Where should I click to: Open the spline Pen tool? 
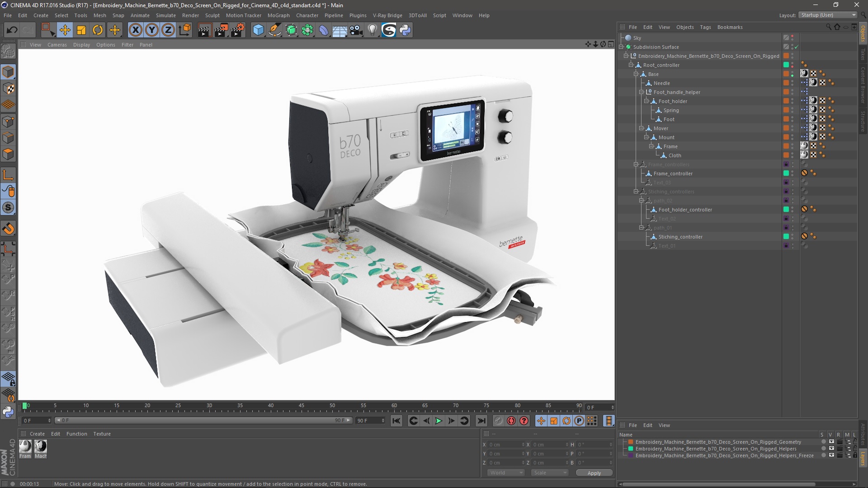point(275,30)
